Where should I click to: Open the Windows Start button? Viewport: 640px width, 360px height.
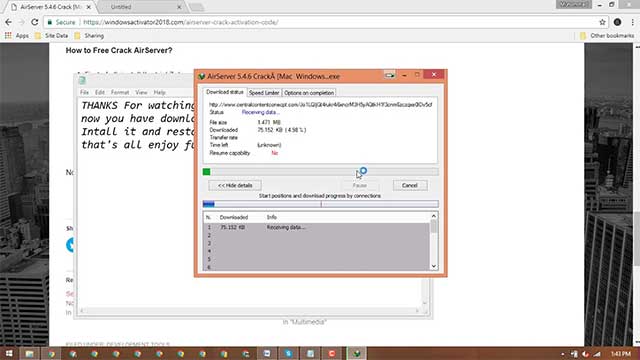pos(9,353)
